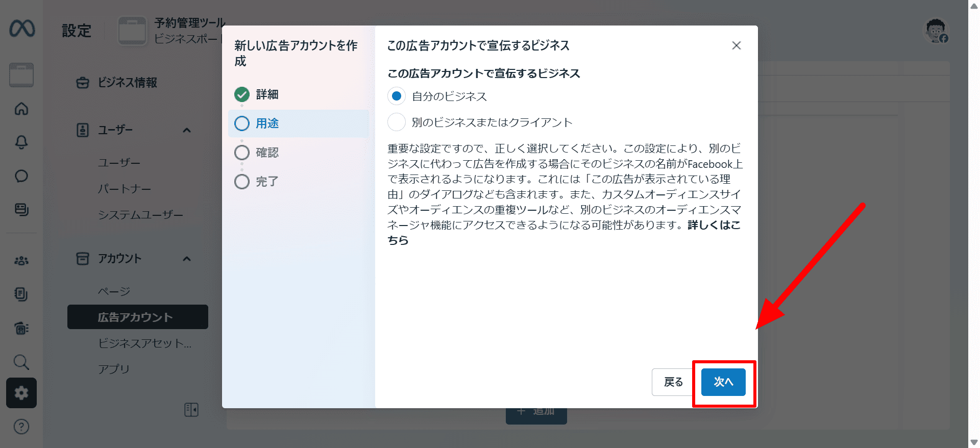Open ビジネスアセット... in the settings menu
This screenshot has width=980, height=448.
[x=145, y=343]
